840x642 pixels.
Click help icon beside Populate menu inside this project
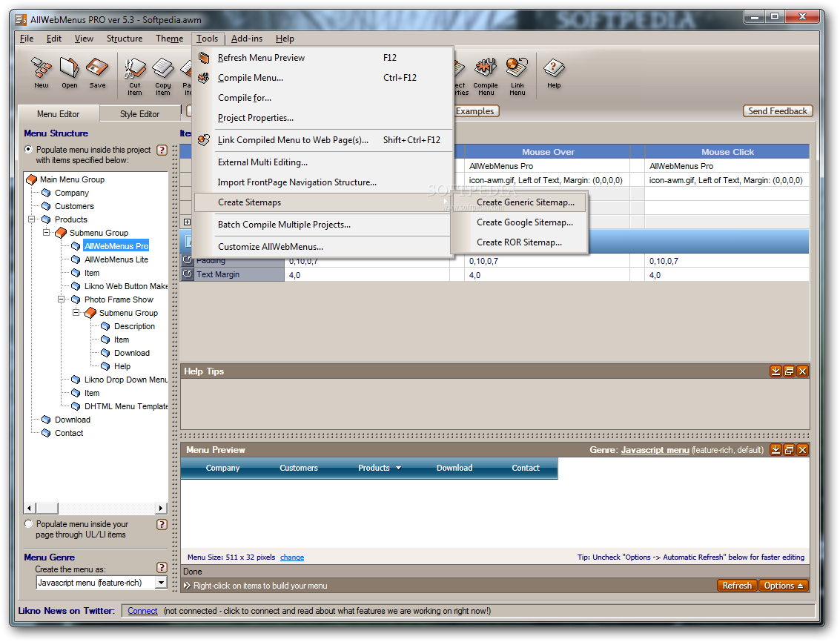162,150
